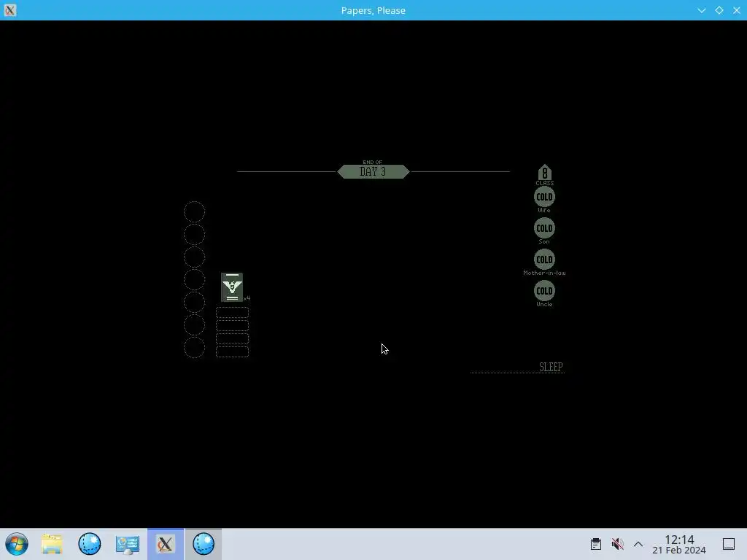
Task: Click the Arstotzka eagle citation document
Action: 232,287
